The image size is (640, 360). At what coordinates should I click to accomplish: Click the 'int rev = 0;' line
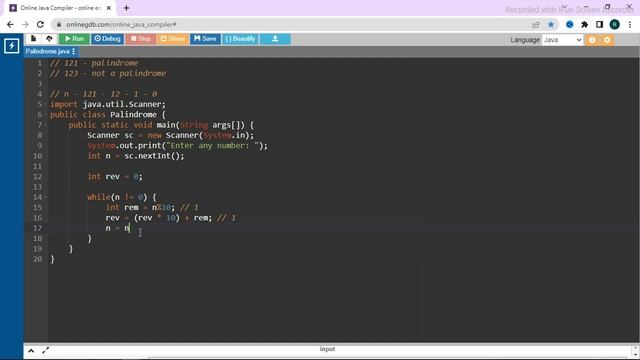115,177
